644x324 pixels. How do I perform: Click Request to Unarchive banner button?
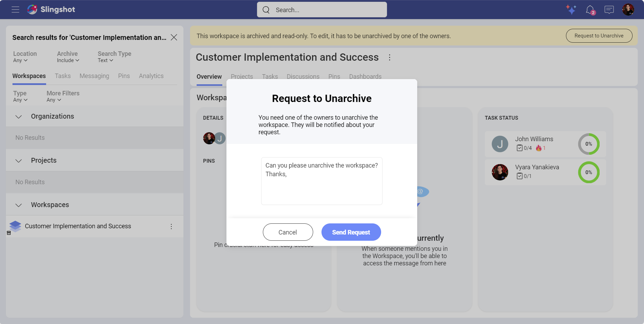pyautogui.click(x=599, y=36)
